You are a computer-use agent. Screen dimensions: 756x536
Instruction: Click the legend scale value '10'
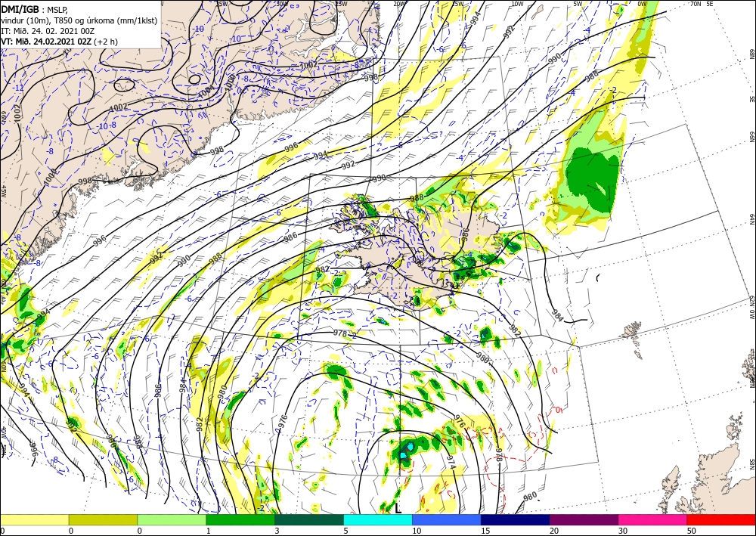(x=417, y=531)
